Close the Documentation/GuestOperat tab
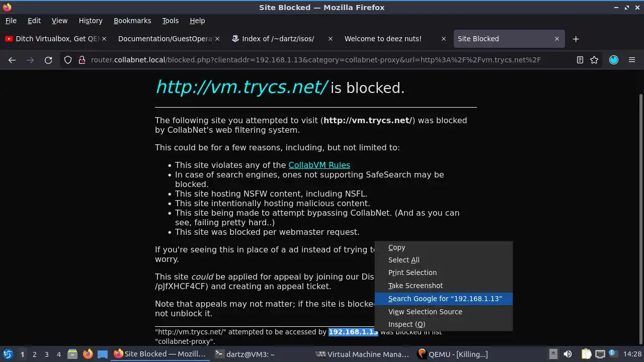Screen dimensions: 644x362 pyautogui.click(x=217, y=39)
